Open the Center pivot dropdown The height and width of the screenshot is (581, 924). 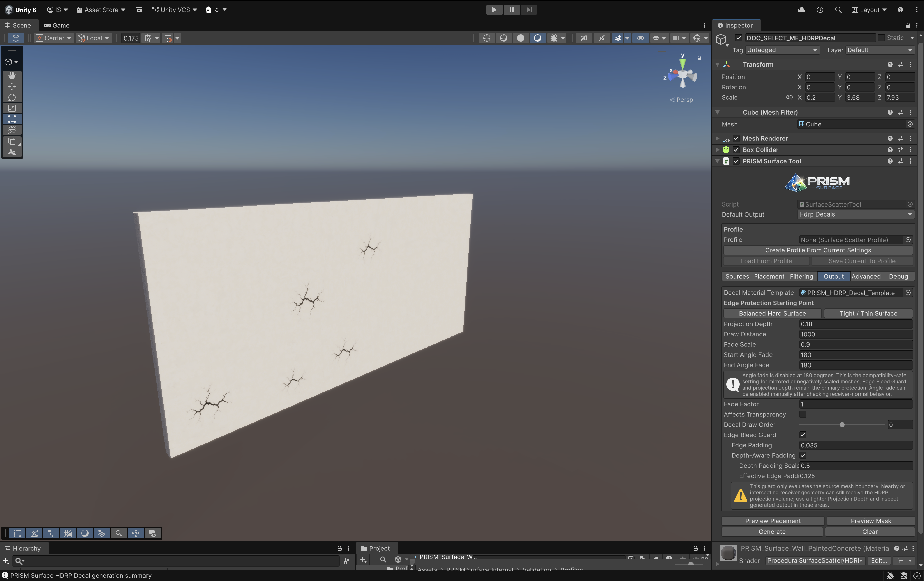[x=54, y=38]
